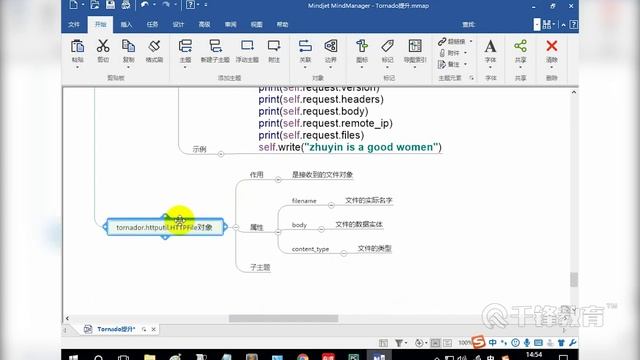640x360 pixels.
Task: Open the 粘贴 dropdown arrow
Action: coord(77,67)
